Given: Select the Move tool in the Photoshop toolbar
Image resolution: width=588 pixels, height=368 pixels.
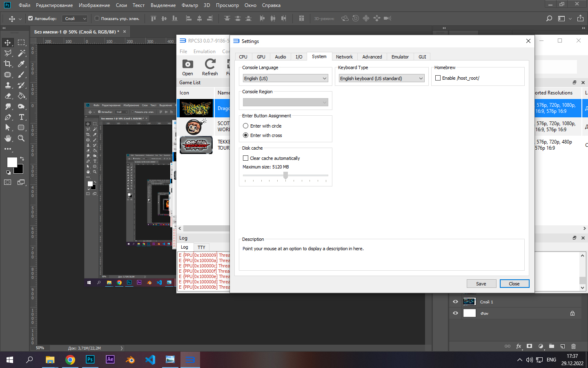Looking at the screenshot, I should pyautogui.click(x=8, y=43).
